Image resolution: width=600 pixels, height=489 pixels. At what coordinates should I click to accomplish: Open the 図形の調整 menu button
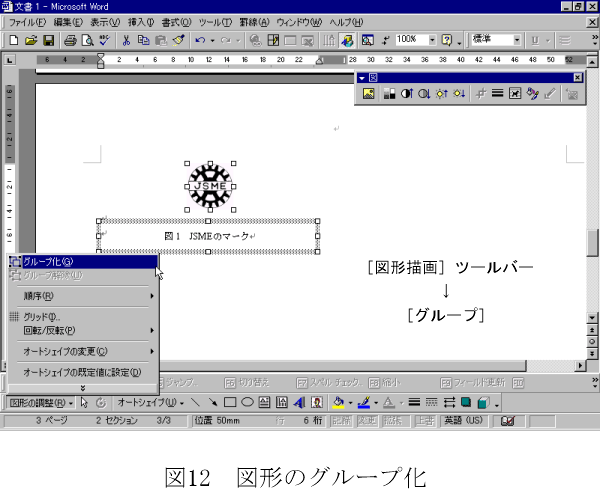click(41, 403)
